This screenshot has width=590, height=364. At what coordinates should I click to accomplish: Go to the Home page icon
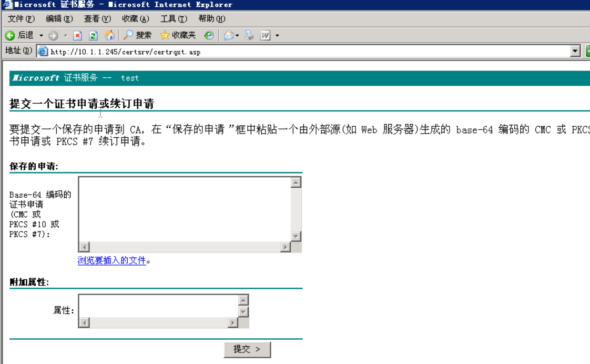pyautogui.click(x=109, y=35)
